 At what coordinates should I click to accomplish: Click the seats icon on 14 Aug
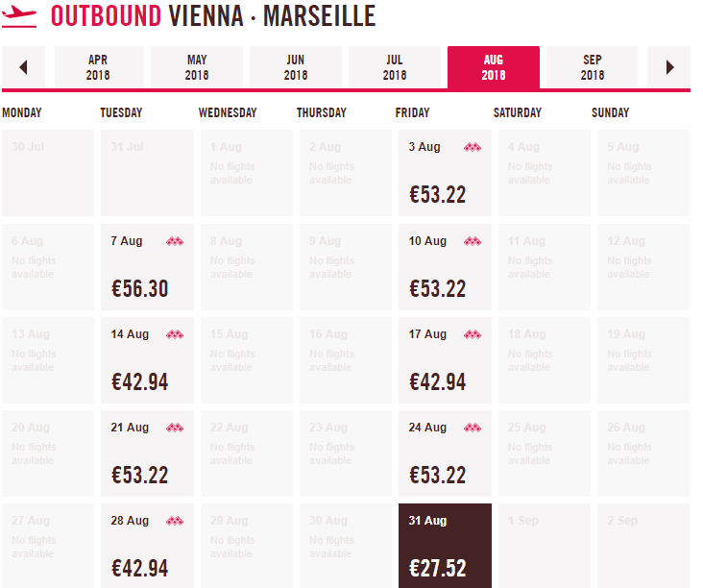pyautogui.click(x=174, y=334)
